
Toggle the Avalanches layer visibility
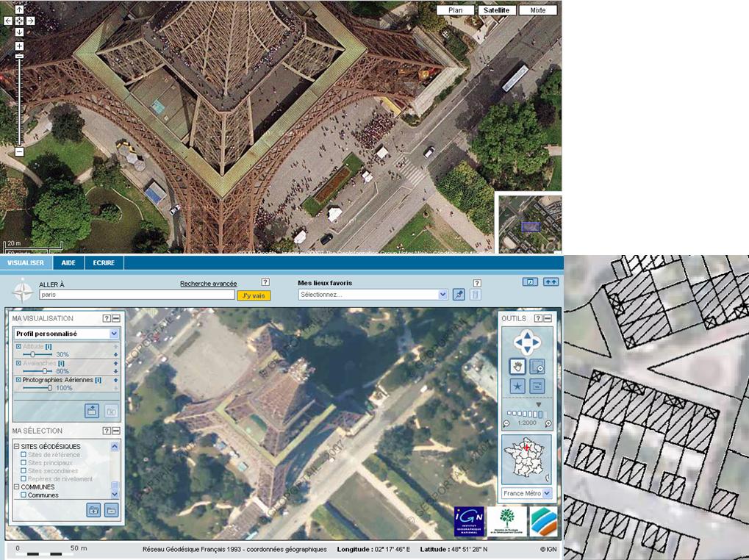tap(18, 363)
